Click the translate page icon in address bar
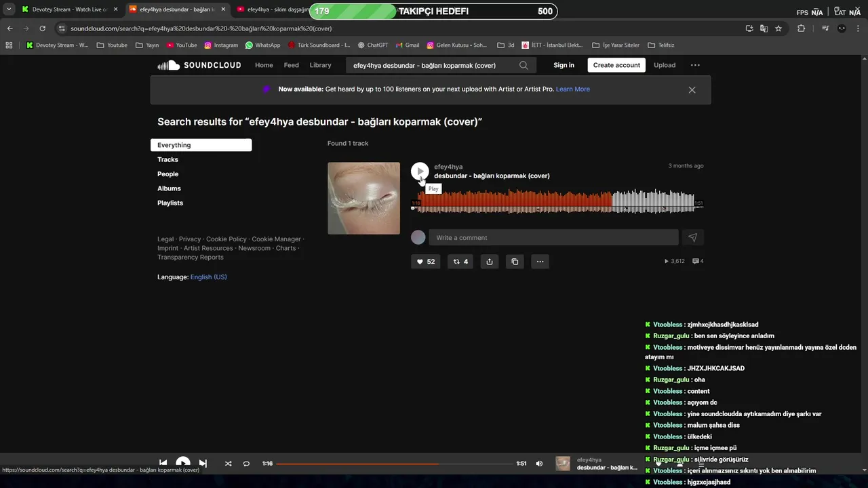Viewport: 868px width, 488px height. (764, 28)
